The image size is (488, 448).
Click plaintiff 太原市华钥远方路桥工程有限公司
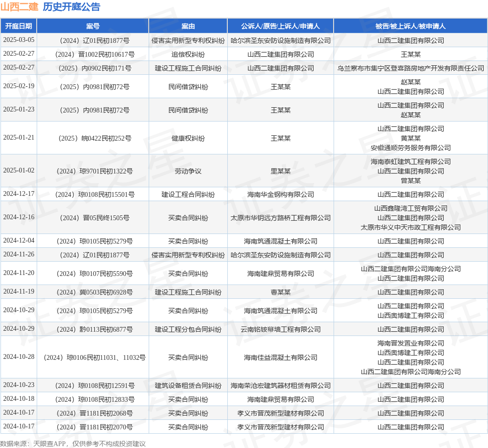(x=280, y=218)
